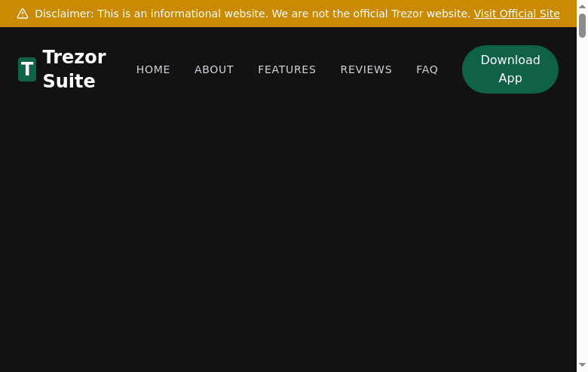Click the disclaimer text in the banner
Screen dimensions: 588x372
253,14
